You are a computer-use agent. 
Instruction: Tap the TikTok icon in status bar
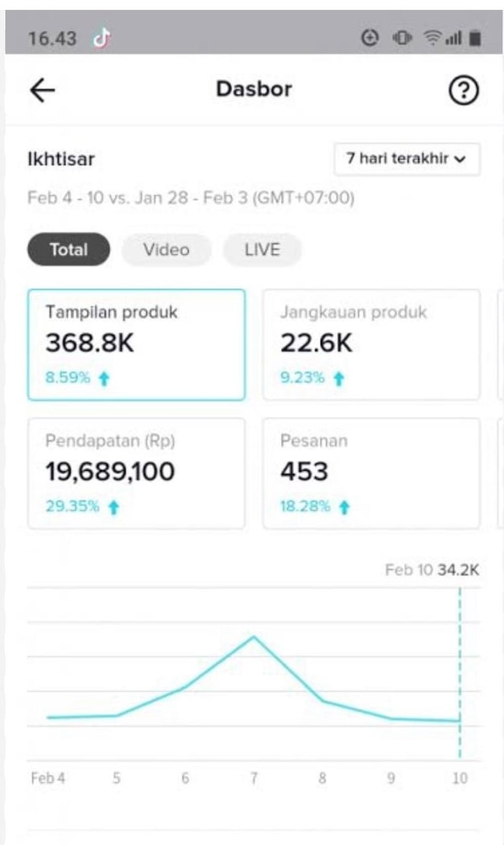102,39
